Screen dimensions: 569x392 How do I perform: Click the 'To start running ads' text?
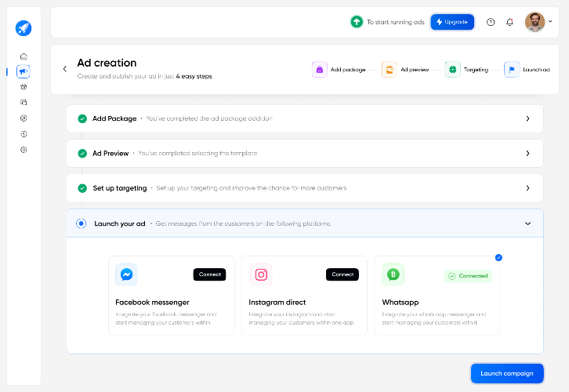(396, 22)
